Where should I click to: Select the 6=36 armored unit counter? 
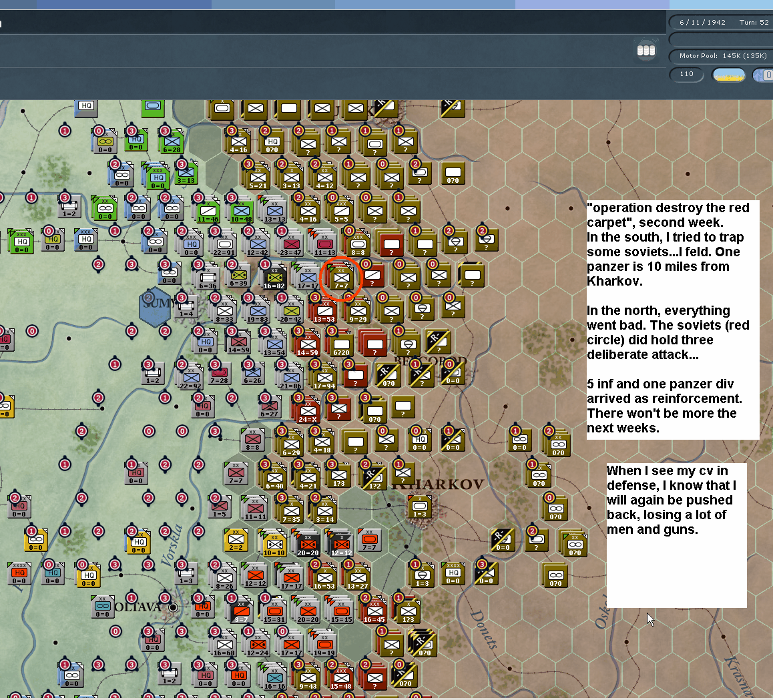click(208, 279)
